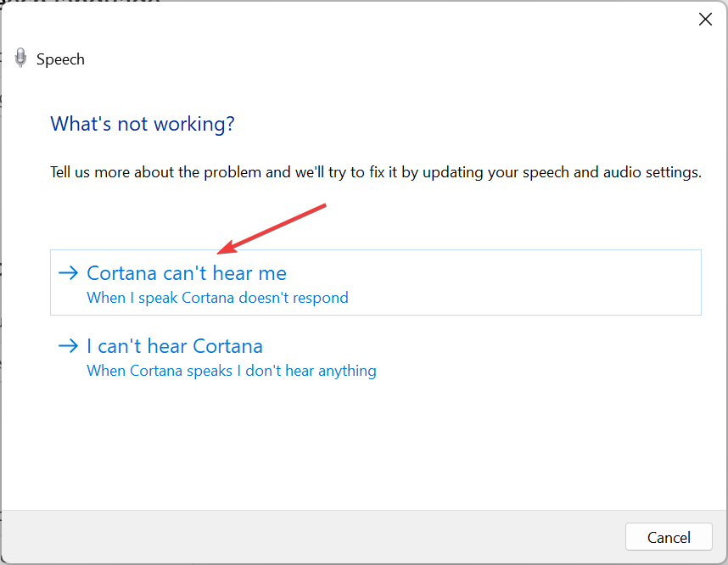This screenshot has height=565, width=728.
Task: Click the words hear me in the first option
Action: [x=249, y=273]
